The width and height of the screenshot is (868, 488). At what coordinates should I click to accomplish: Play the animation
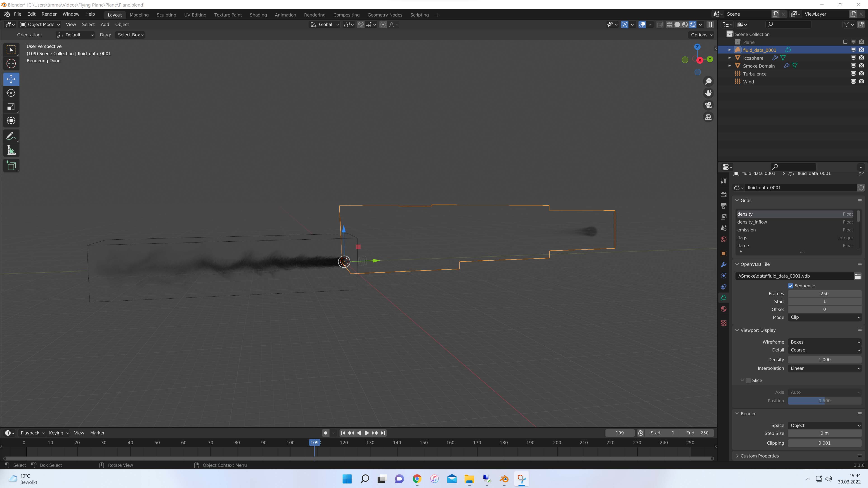coord(367,433)
